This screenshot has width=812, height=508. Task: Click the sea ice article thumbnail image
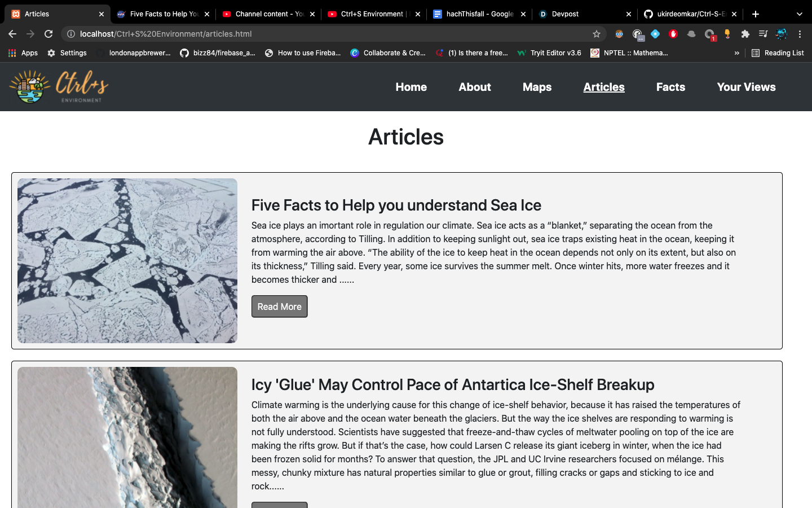tap(127, 261)
